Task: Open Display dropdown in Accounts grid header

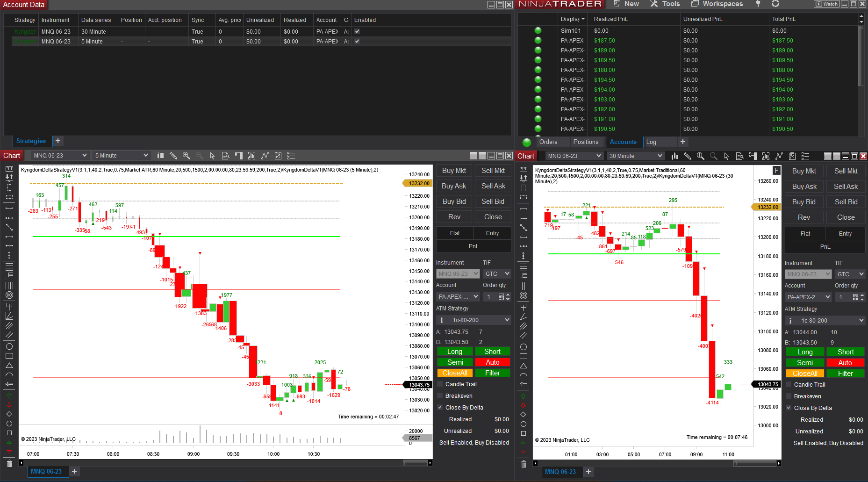Action: tap(573, 19)
